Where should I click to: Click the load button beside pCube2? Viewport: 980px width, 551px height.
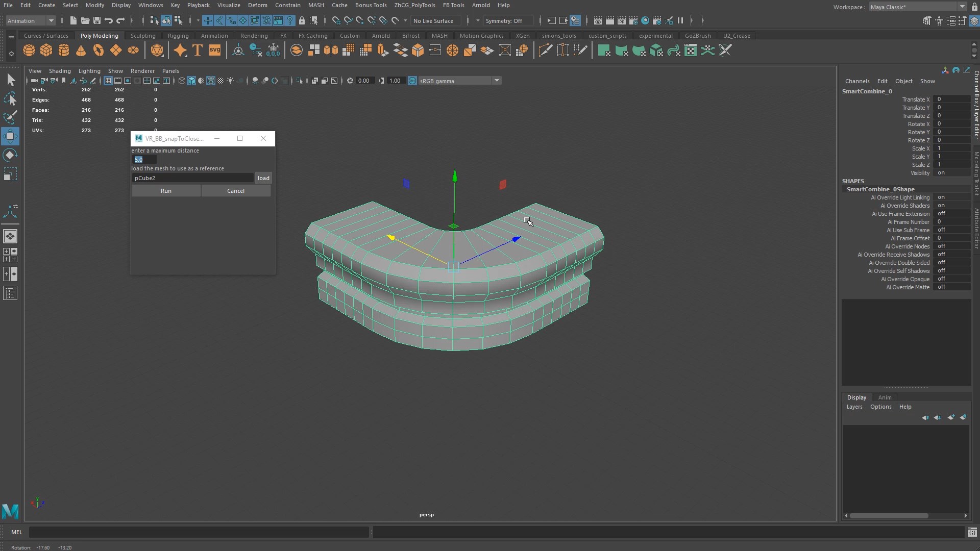click(x=263, y=178)
